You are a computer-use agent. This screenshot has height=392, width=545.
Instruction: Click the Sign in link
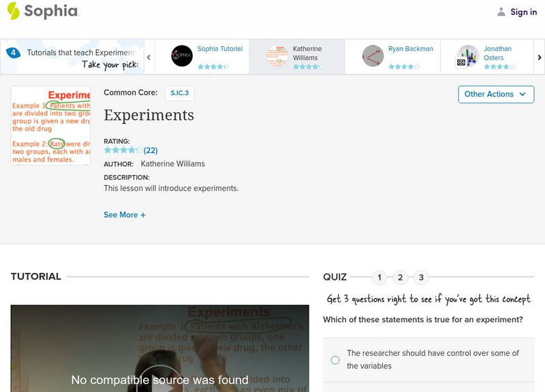(x=522, y=12)
